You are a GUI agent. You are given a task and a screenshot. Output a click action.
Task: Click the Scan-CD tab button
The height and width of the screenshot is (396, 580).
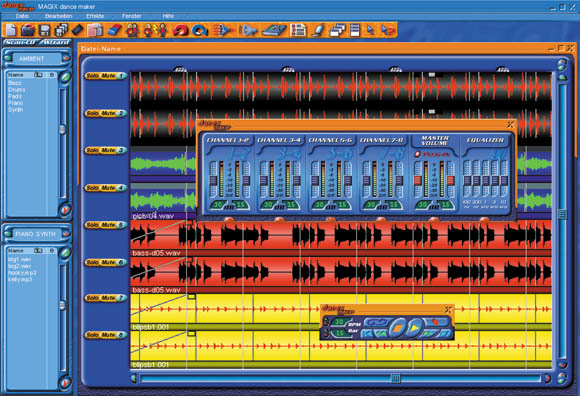pos(20,43)
